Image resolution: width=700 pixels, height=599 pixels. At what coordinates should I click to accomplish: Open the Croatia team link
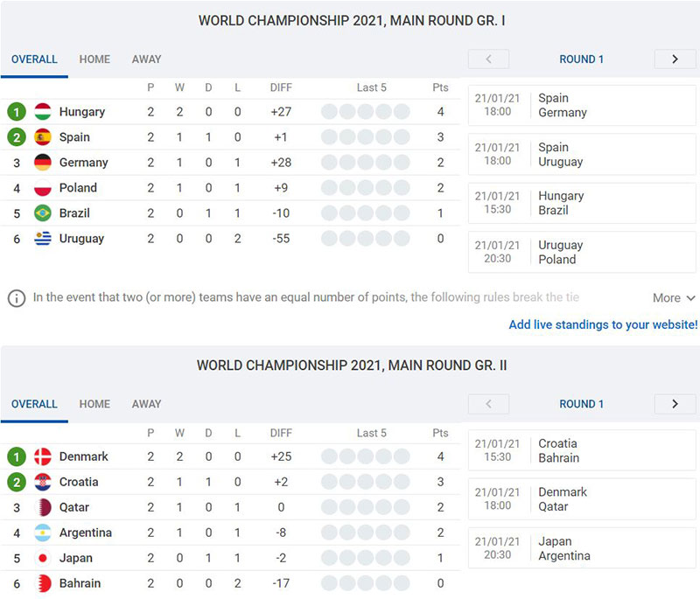coord(79,482)
